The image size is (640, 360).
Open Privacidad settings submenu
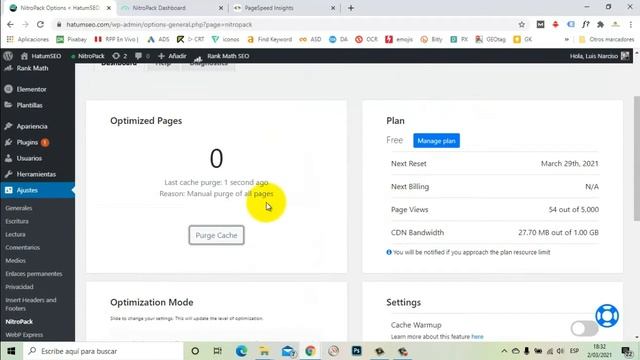point(19,287)
